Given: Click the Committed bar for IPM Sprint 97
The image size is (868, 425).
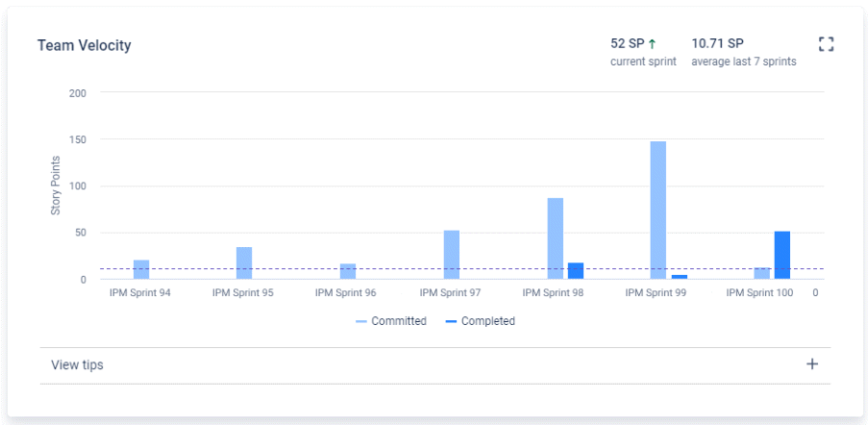Looking at the screenshot, I should coord(452,255).
